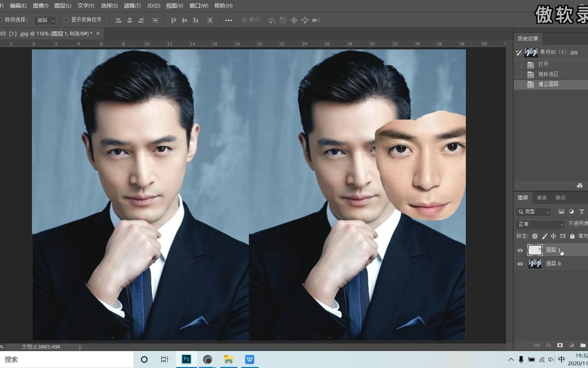Align horizontal centers in options bar
The width and height of the screenshot is (588, 368).
(x=130, y=20)
